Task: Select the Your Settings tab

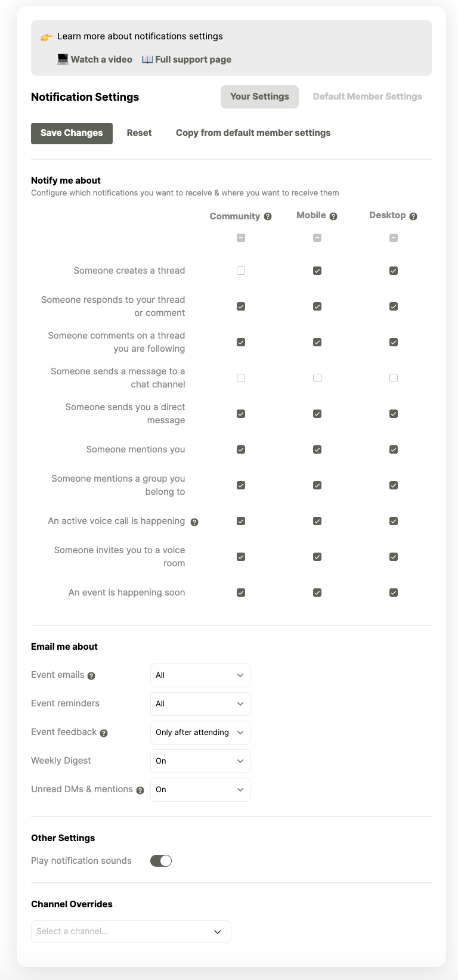Action: pos(259,97)
